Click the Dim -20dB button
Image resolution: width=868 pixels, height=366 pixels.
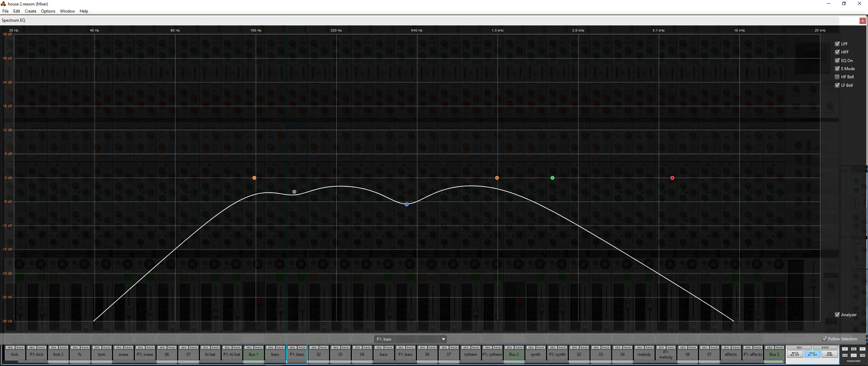click(x=830, y=354)
